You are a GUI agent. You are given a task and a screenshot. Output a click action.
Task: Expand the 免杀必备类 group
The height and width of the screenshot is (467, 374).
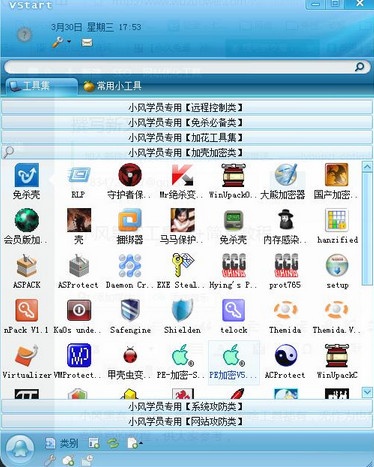tap(187, 122)
